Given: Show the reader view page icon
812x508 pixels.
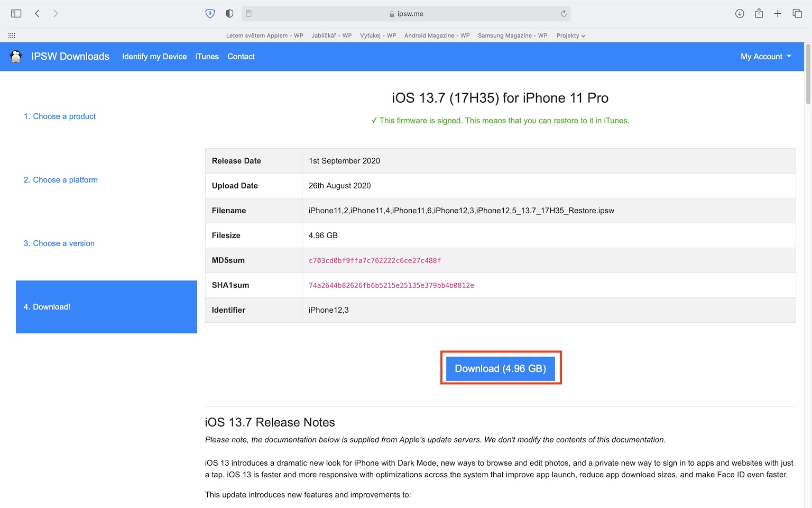Looking at the screenshot, I should (249, 14).
